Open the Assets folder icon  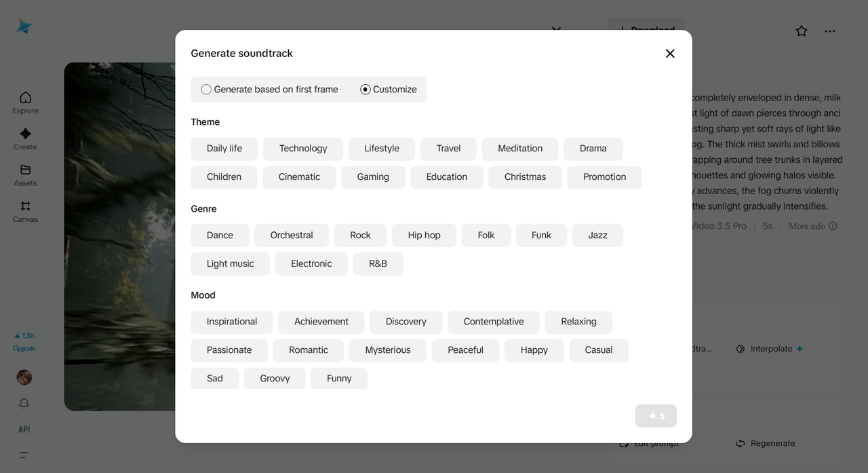click(25, 174)
